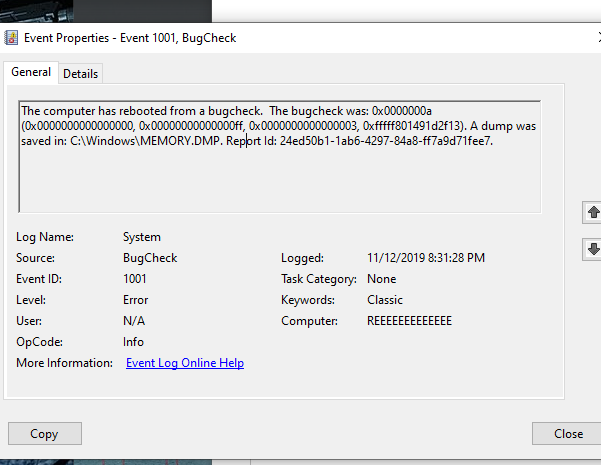Viewport: 601px width, 465px height.
Task: Click the Event ID value 1001
Action: coord(135,279)
